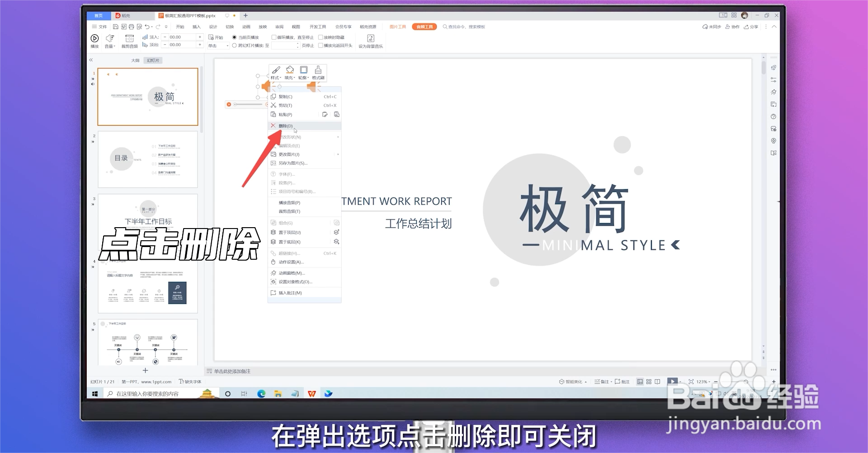The image size is (868, 453).
Task: Click the 批注 comments button in status bar
Action: pos(622,382)
